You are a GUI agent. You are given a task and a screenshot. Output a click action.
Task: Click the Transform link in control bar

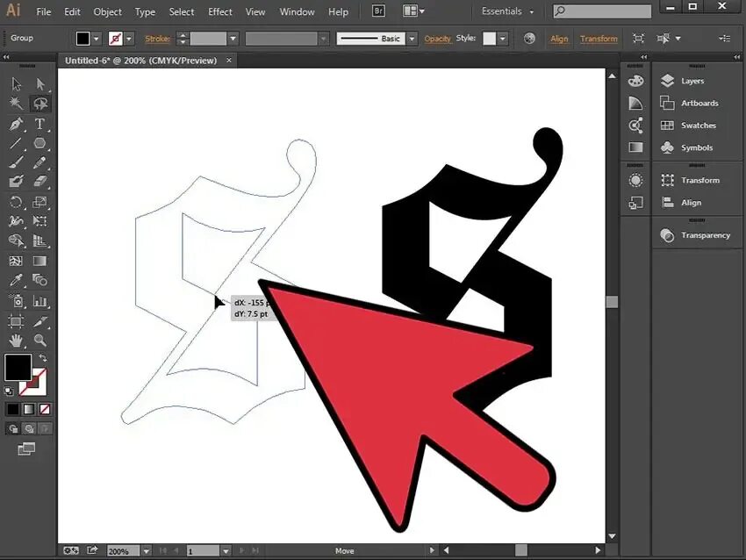coord(599,39)
